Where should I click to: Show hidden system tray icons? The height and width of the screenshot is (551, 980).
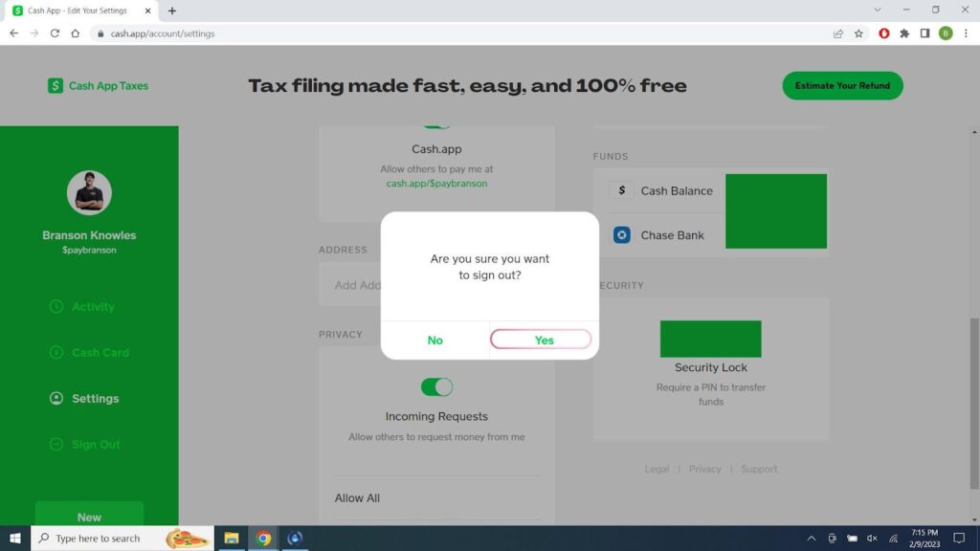click(812, 539)
